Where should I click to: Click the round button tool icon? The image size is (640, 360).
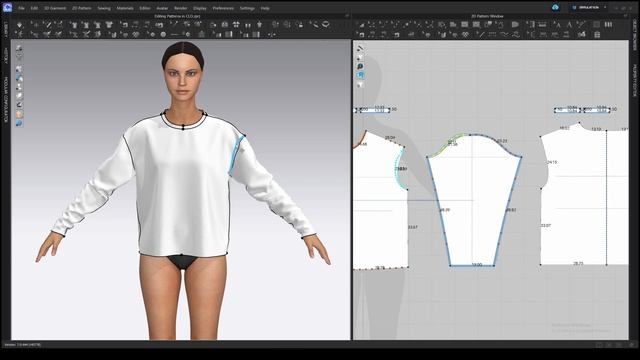pyautogui.click(x=163, y=35)
